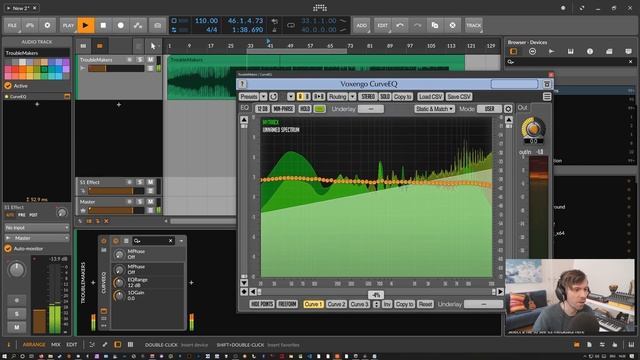Image resolution: width=640 pixels, height=360 pixels.
Task: Copy state with the A▸B button
Action: click(x=319, y=97)
